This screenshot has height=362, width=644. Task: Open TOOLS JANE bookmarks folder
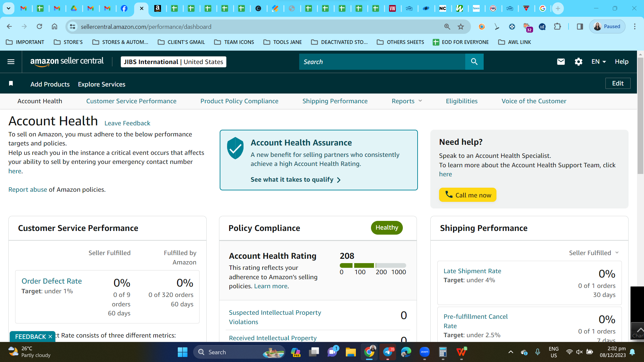(283, 42)
